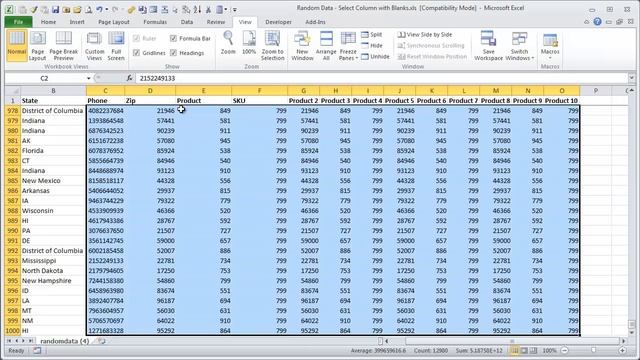This screenshot has height=360, width=640.
Task: Click insert new worksheet tab icon
Action: [x=101, y=341]
